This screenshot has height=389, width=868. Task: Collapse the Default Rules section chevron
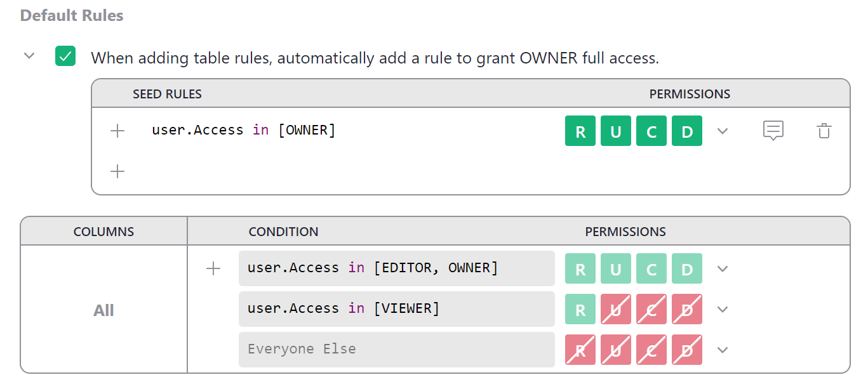click(29, 56)
